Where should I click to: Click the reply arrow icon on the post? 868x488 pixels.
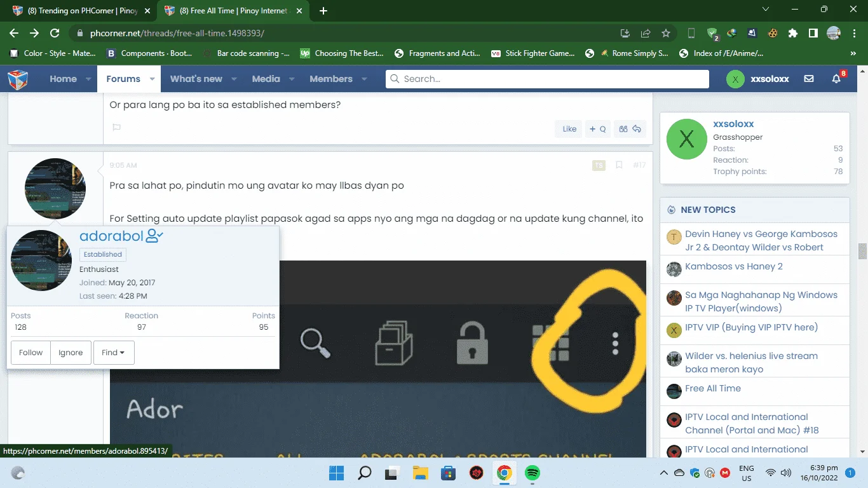(x=637, y=129)
